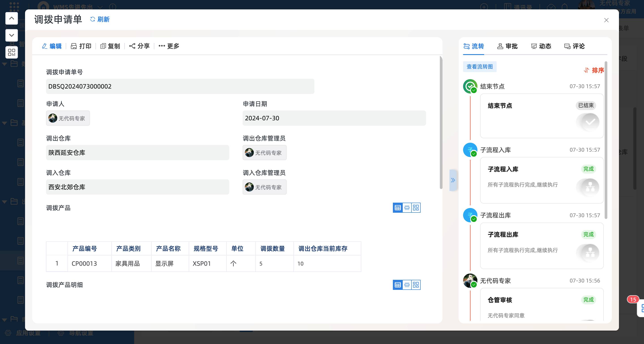The width and height of the screenshot is (644, 344).
Task: Click the form's vertical scrollbar
Action: click(x=441, y=123)
